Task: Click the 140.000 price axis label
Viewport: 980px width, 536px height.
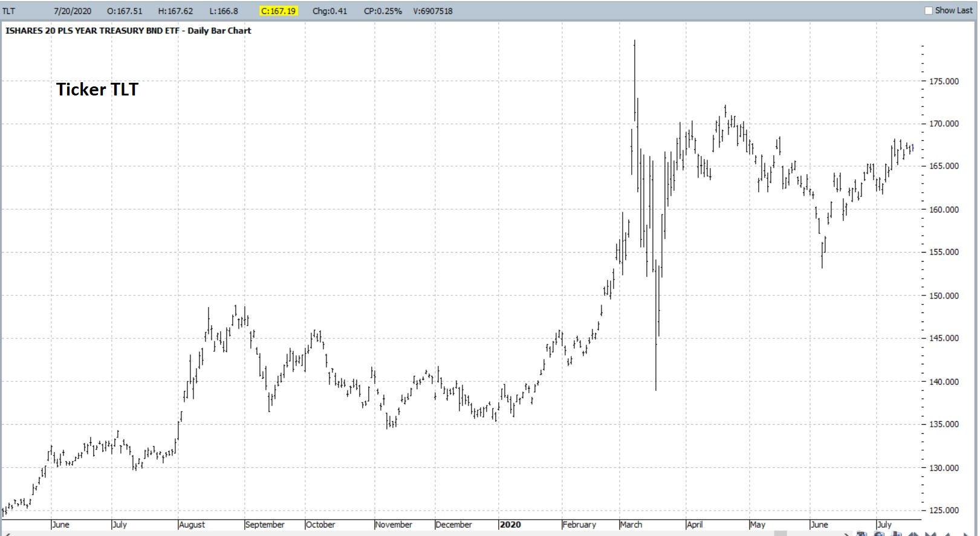Action: coord(944,381)
